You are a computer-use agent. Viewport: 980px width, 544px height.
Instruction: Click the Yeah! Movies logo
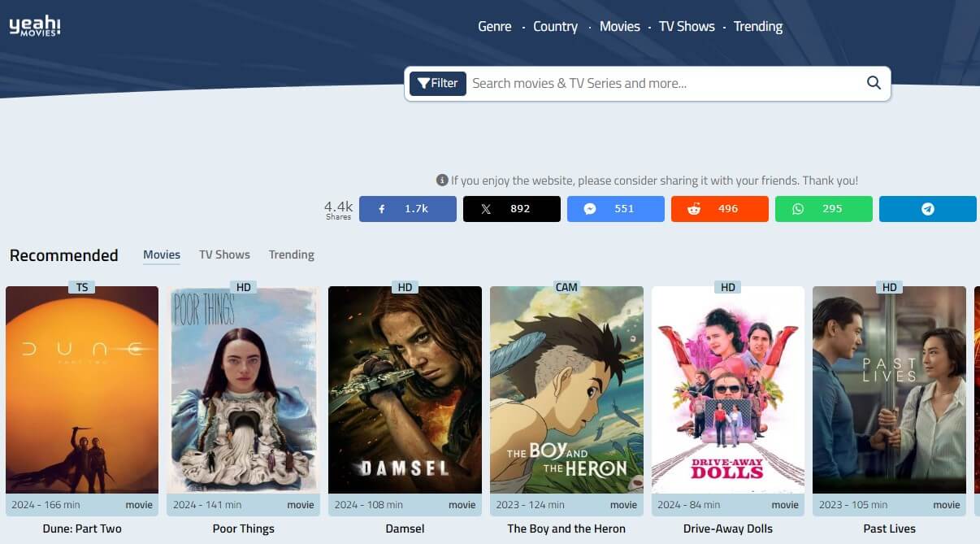pos(35,27)
